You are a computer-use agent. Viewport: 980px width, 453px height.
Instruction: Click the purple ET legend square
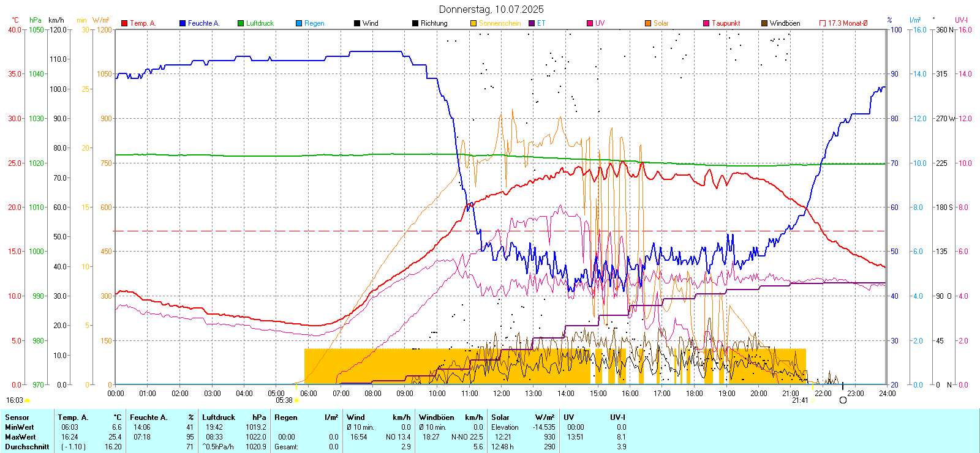point(532,23)
